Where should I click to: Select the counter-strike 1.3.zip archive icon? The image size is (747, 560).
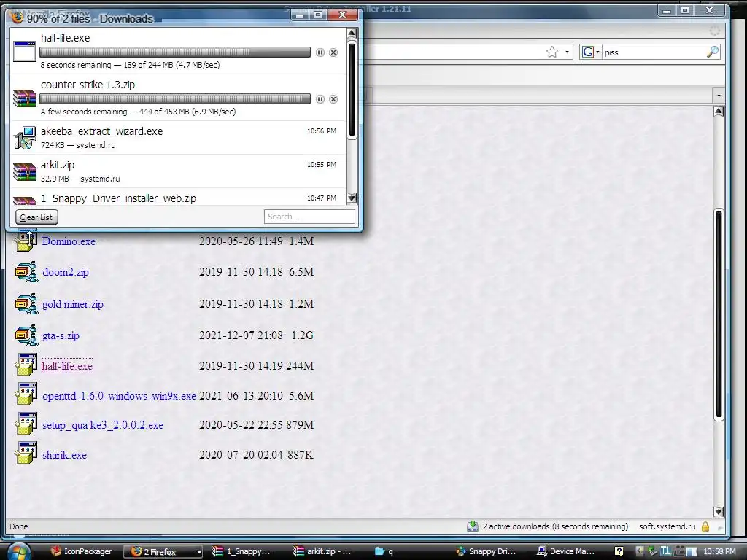25,98
